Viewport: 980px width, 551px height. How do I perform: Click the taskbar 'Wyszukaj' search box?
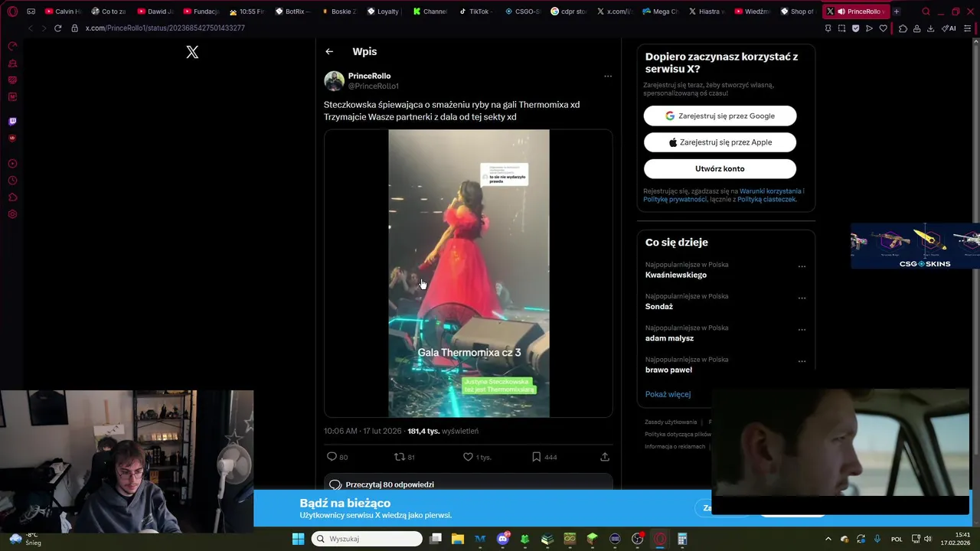coord(367,539)
